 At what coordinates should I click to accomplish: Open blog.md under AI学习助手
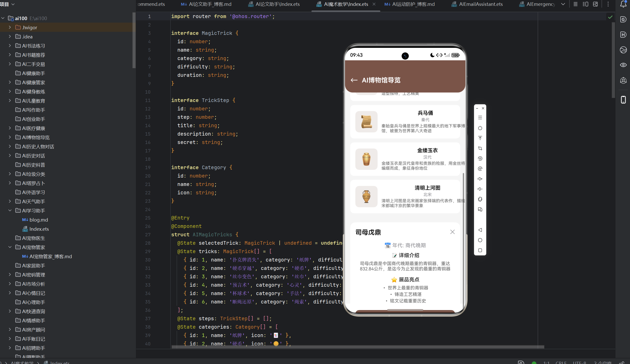35,220
